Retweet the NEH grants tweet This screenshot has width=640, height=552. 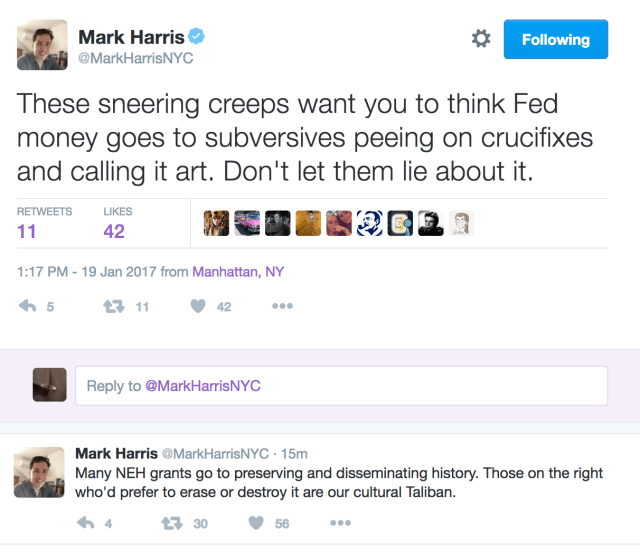(171, 522)
